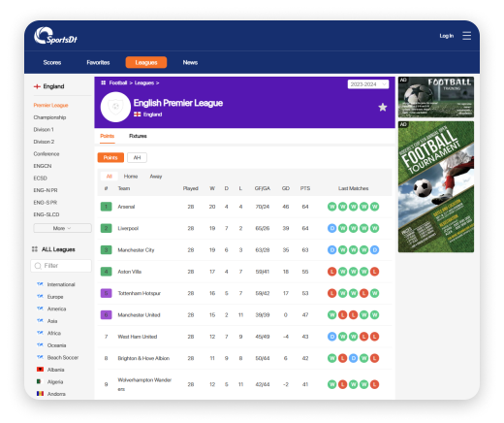Click the Andorra flag icon

(x=40, y=393)
